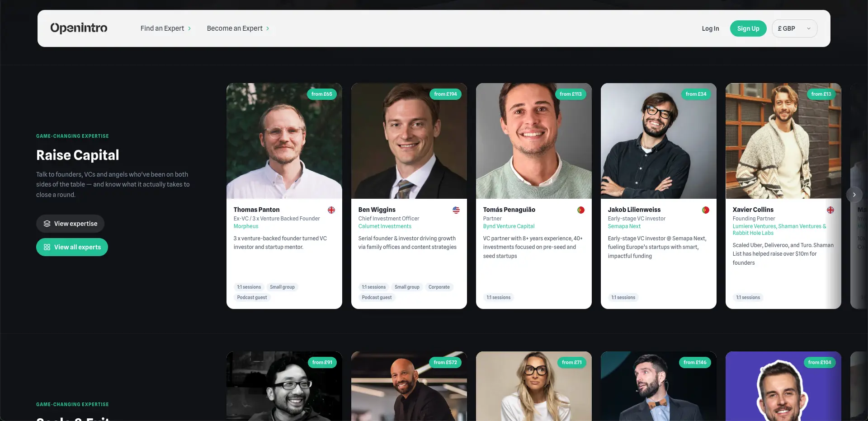
Task: Click the from £113 price badge
Action: (x=571, y=94)
